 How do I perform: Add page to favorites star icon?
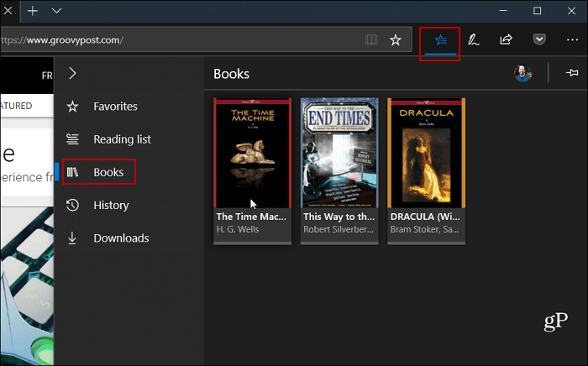coord(396,39)
